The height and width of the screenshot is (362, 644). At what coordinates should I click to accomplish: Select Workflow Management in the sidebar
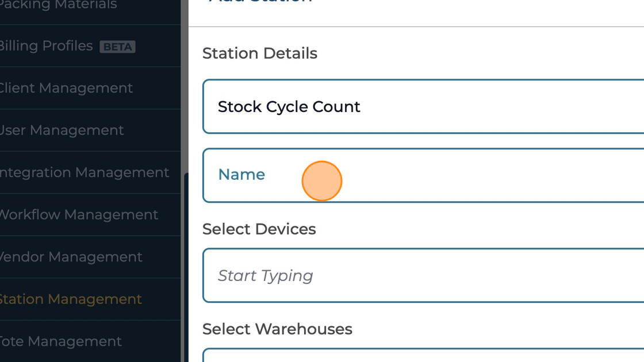point(78,215)
